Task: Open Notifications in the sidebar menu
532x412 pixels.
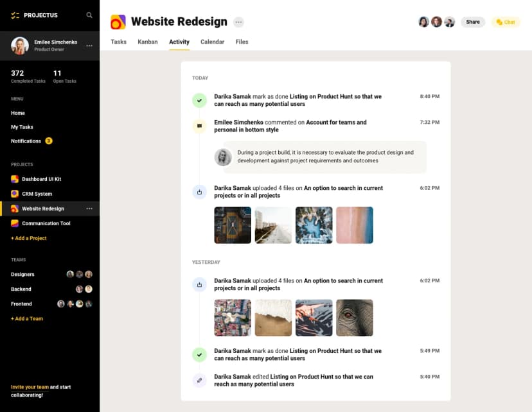Action: coord(26,141)
